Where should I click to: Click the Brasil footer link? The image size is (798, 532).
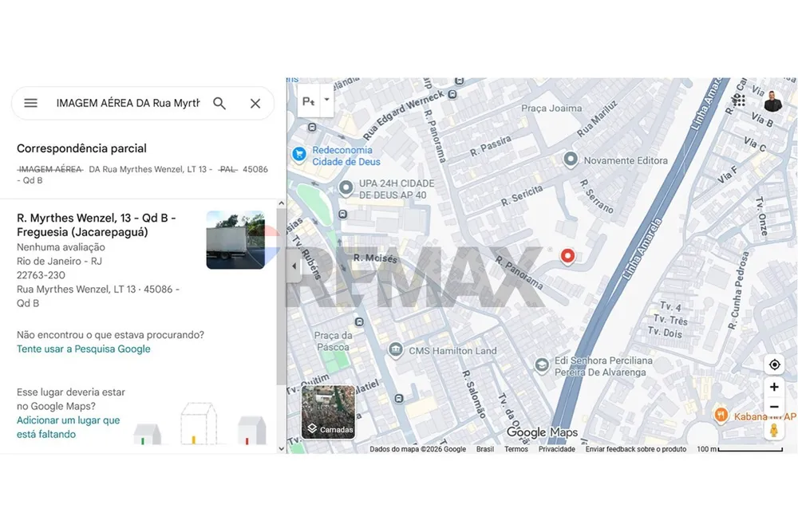485,449
